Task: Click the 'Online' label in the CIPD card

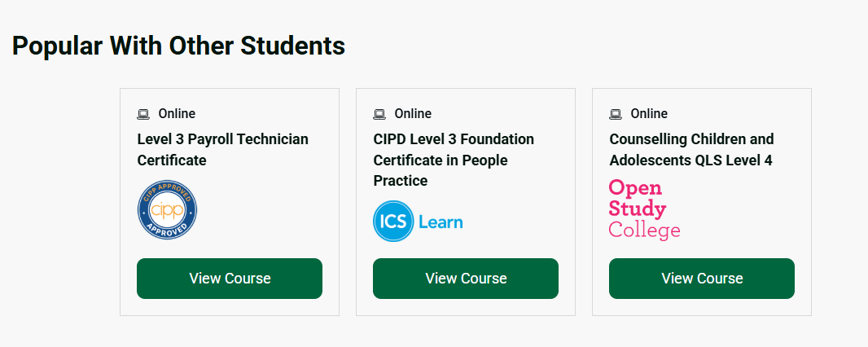Action: tap(413, 114)
